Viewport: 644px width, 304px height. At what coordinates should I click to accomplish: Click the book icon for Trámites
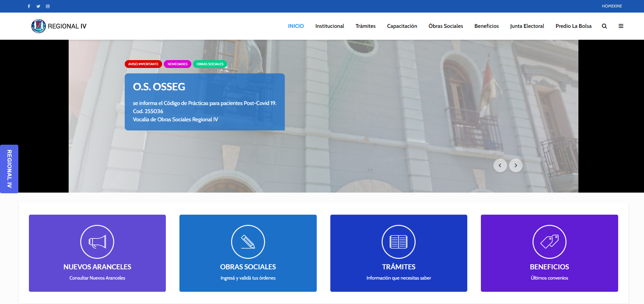(x=399, y=242)
